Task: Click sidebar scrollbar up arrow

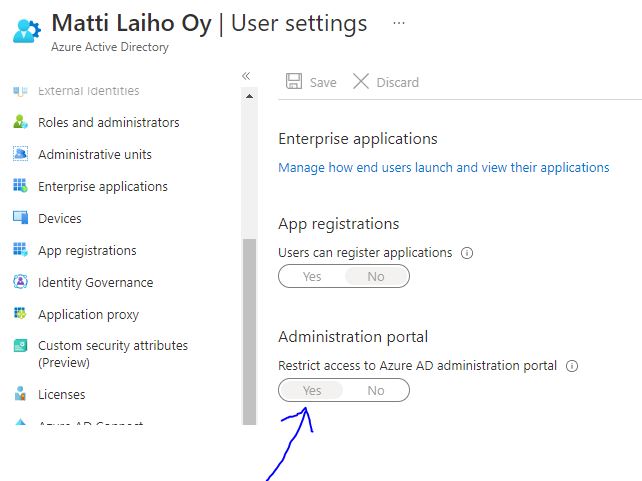Action: 249,97
